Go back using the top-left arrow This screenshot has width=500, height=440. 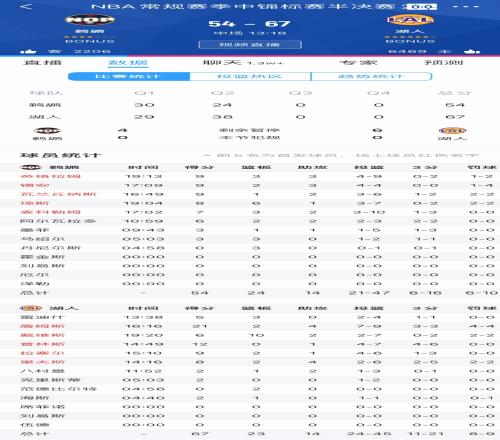26,6
